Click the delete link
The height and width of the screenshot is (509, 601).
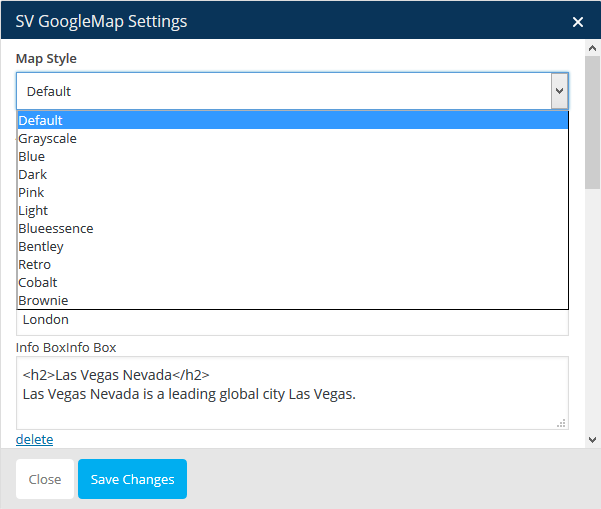[34, 439]
